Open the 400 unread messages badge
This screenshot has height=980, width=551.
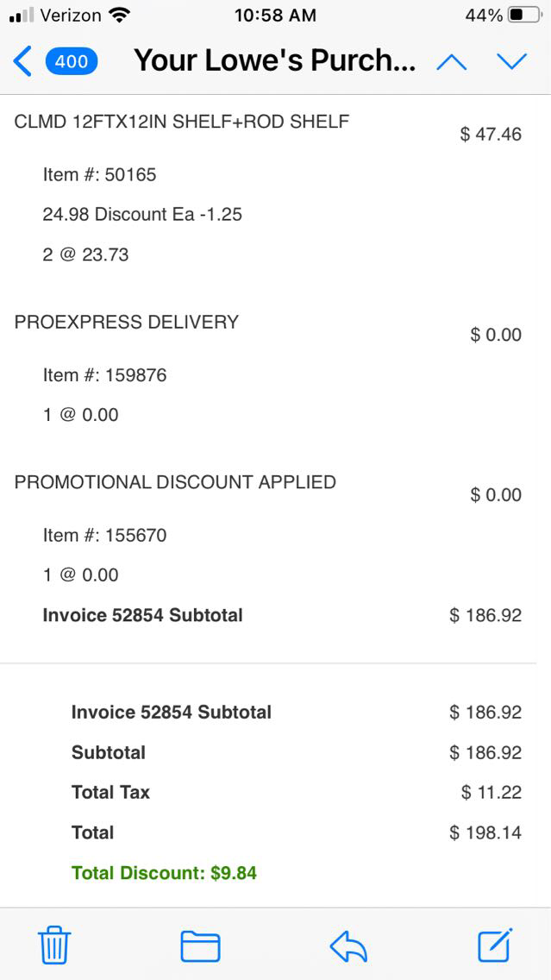click(x=72, y=61)
